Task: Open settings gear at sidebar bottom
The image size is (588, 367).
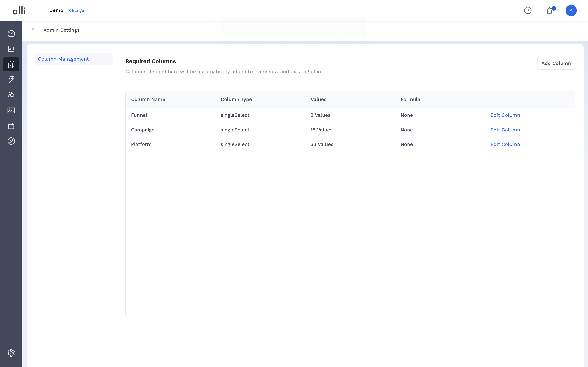Action: click(11, 353)
